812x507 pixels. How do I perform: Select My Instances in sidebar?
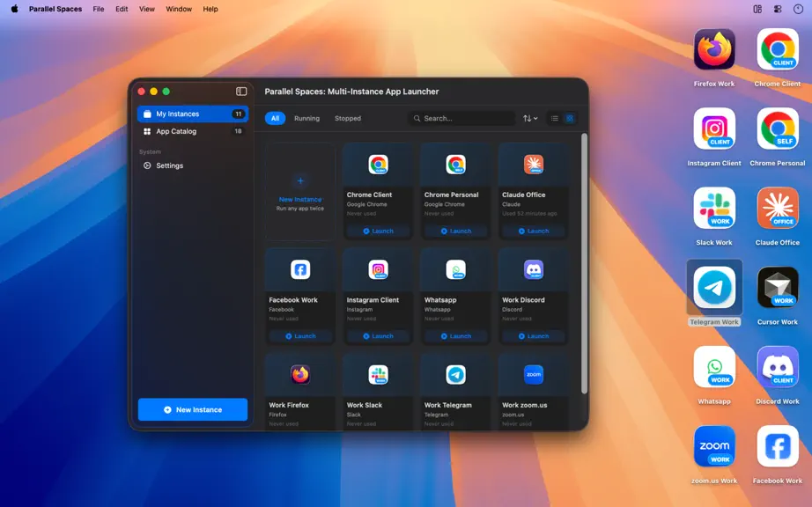193,114
